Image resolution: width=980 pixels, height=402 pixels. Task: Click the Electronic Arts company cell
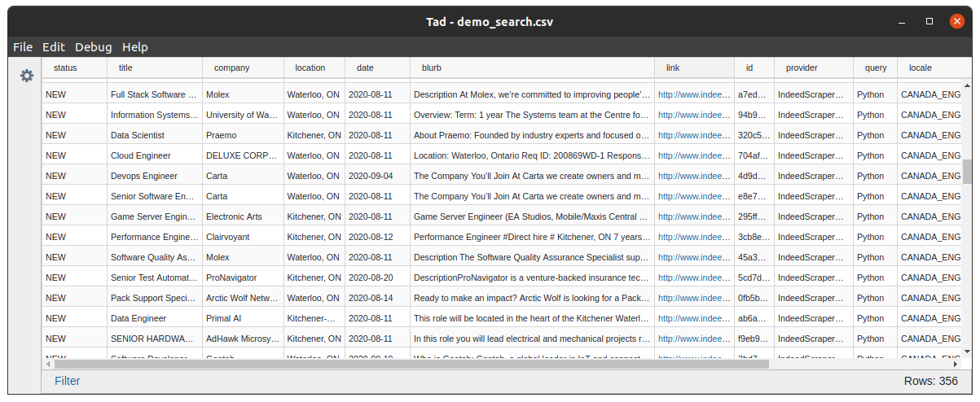243,216
